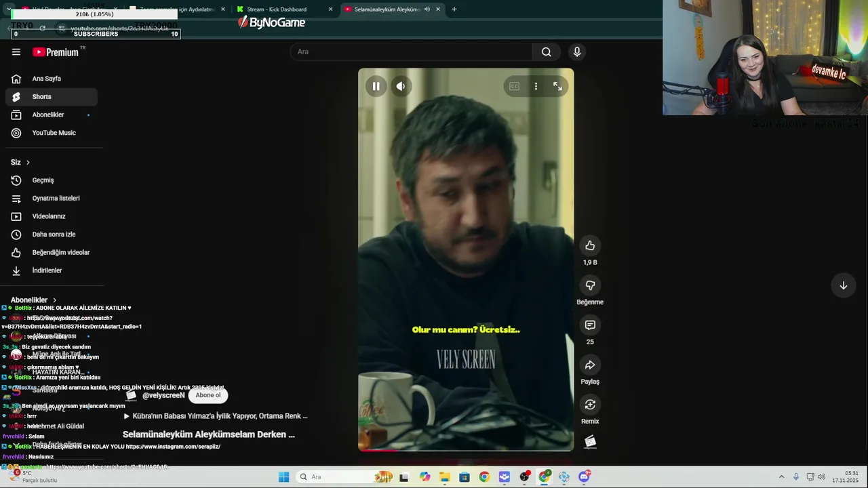Screen dimensions: 868x488
Task: Dislike the short with Beğenme button
Action: pos(590,285)
